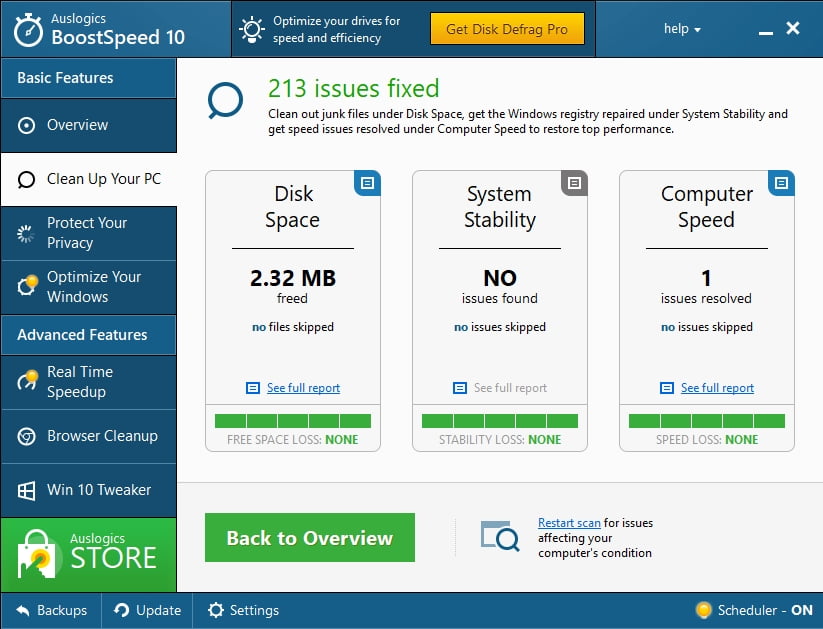Click the Protect Your Privacy spinner icon
The image size is (823, 629).
[25, 234]
